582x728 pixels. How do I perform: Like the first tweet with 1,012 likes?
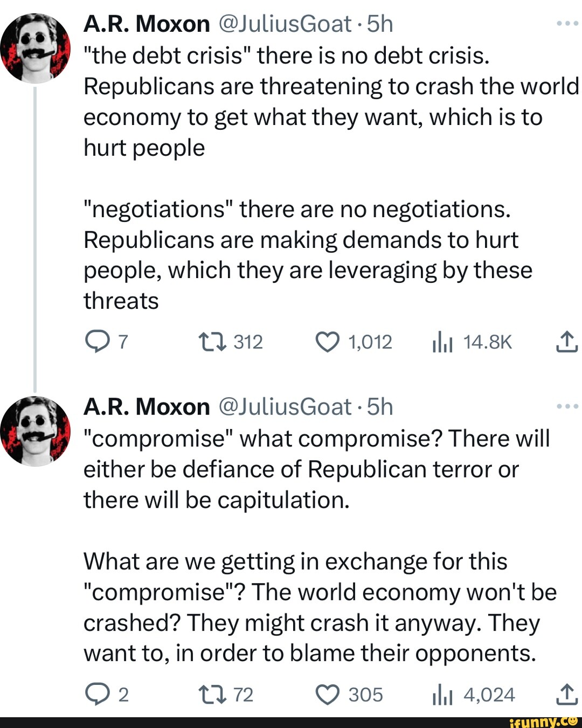click(328, 342)
